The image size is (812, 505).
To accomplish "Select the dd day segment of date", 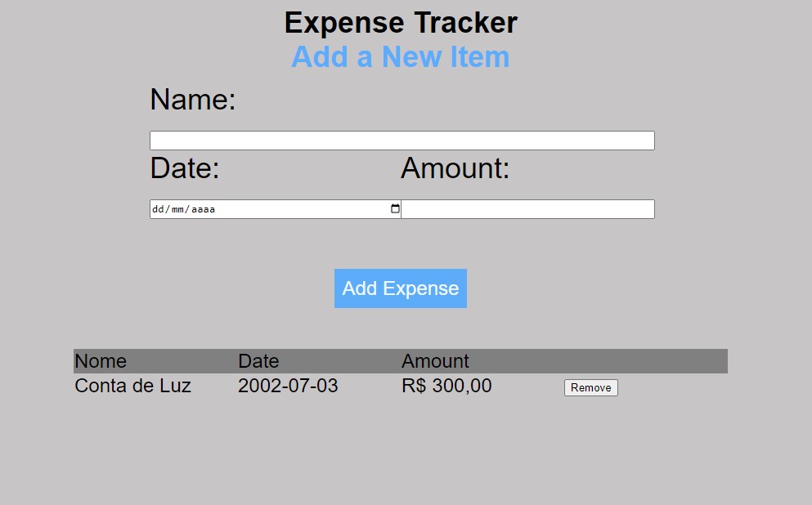I will (x=158, y=209).
